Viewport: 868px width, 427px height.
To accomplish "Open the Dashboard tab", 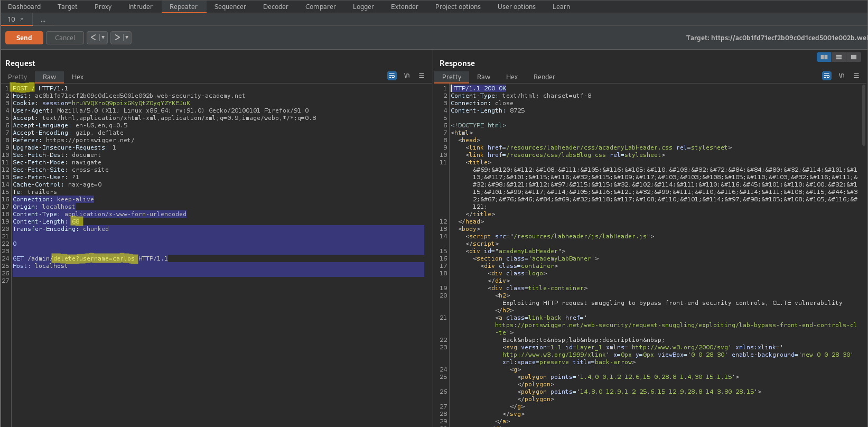I will (x=24, y=6).
